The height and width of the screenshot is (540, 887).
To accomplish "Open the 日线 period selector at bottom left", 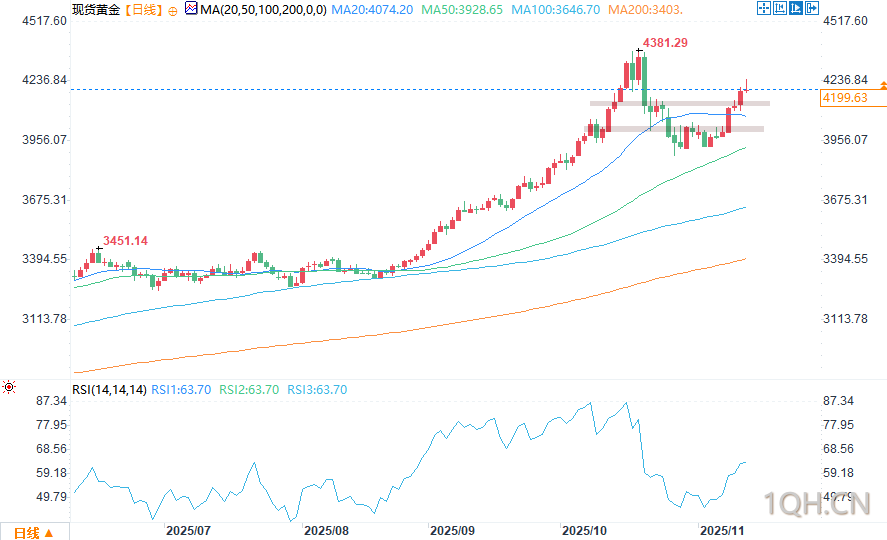I will pyautogui.click(x=34, y=532).
